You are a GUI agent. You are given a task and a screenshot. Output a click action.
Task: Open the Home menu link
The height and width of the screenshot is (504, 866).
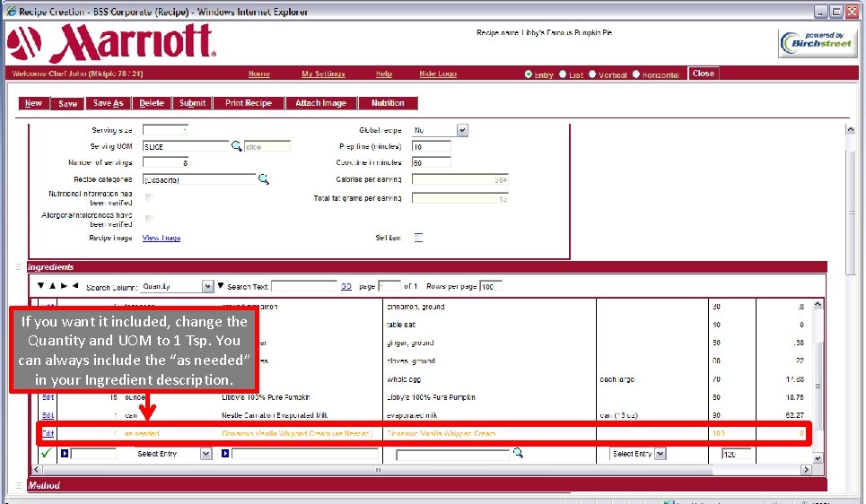point(259,74)
